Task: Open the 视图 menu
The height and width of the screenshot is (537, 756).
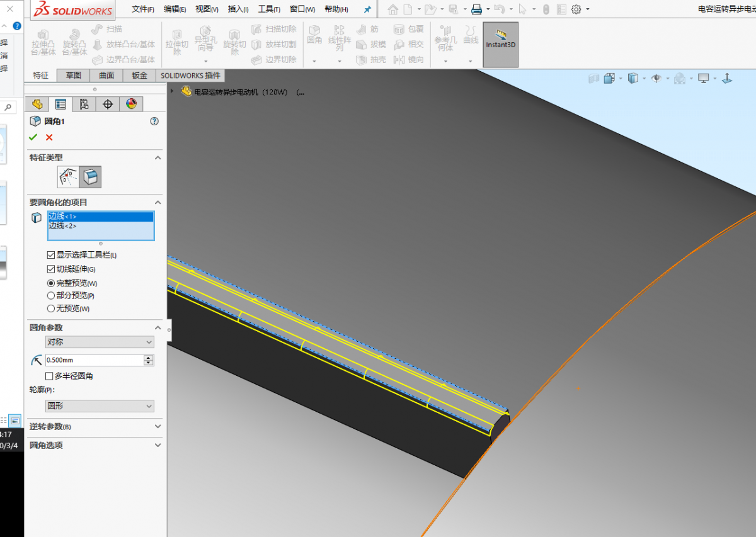Action: pos(207,9)
